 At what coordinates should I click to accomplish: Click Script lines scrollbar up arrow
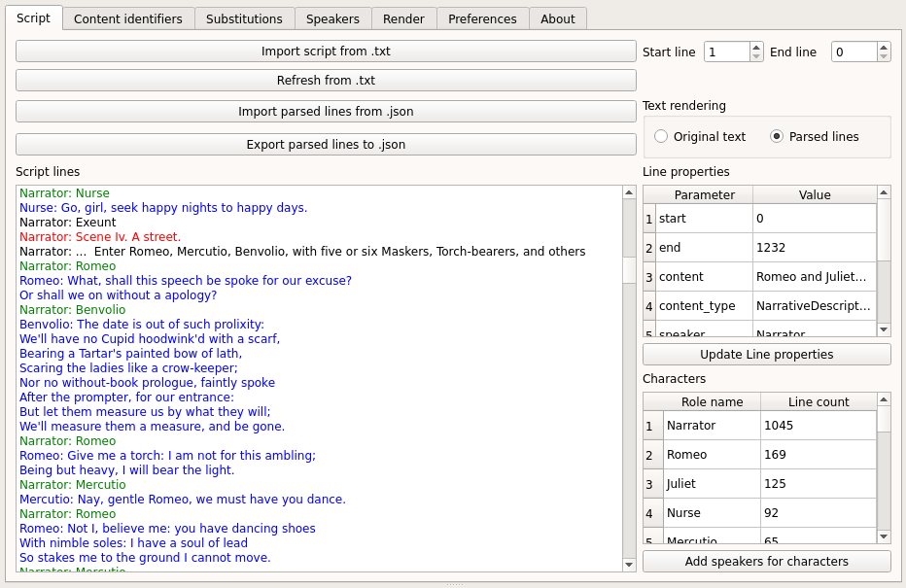tap(629, 192)
